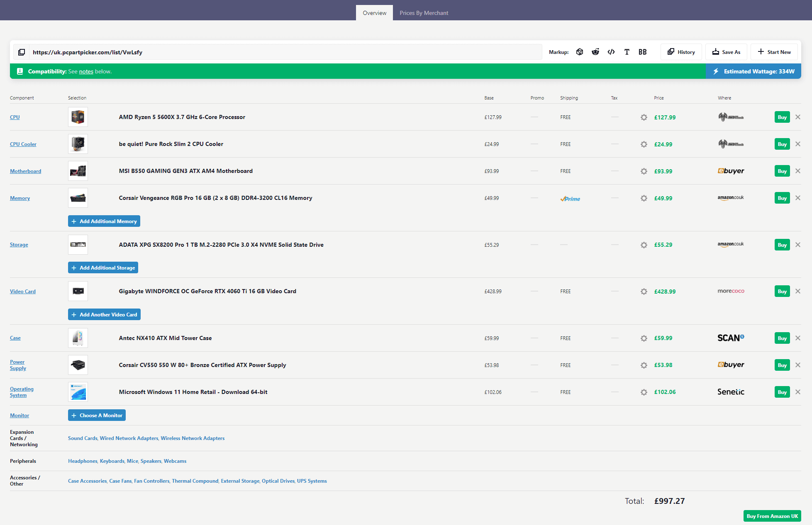
Task: Select the HTML code markup icon
Action: [611, 52]
